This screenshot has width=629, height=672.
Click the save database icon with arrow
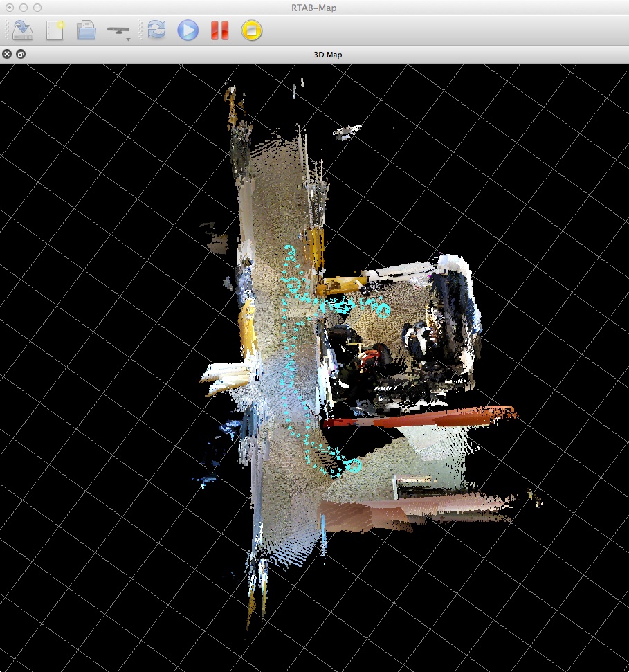click(x=23, y=30)
